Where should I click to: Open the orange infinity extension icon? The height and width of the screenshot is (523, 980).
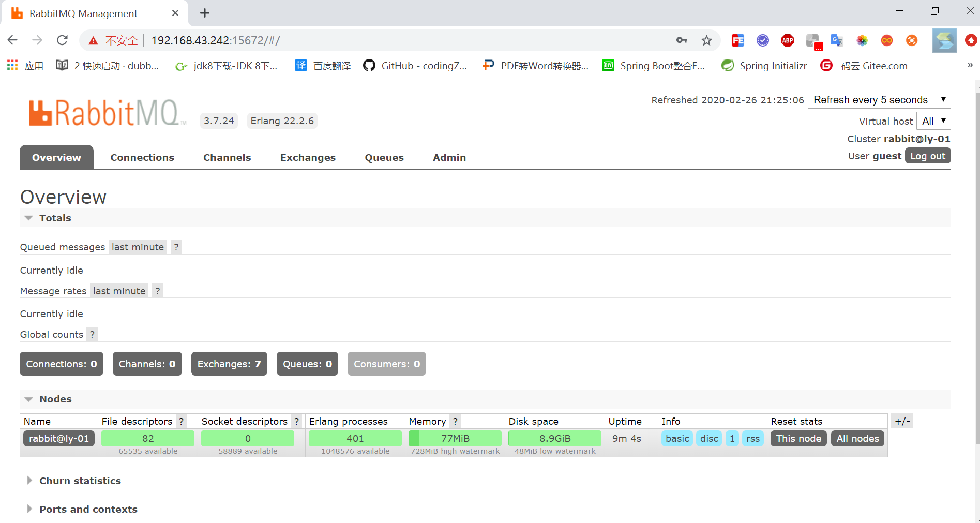click(887, 40)
